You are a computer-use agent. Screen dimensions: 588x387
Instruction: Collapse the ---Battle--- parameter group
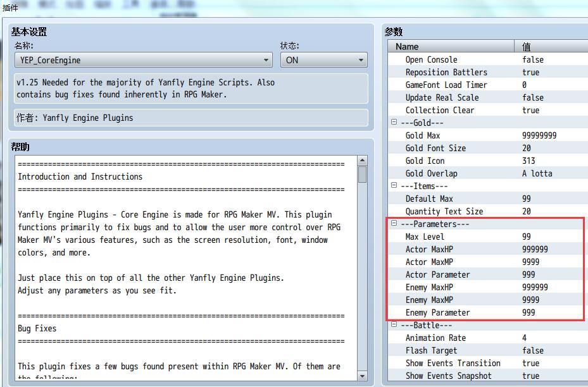pos(394,324)
